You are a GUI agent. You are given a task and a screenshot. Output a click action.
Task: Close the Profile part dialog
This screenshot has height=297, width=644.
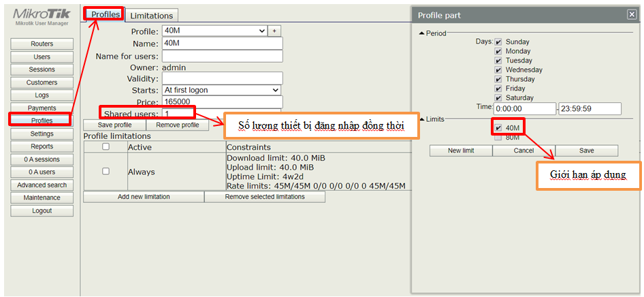click(x=631, y=15)
